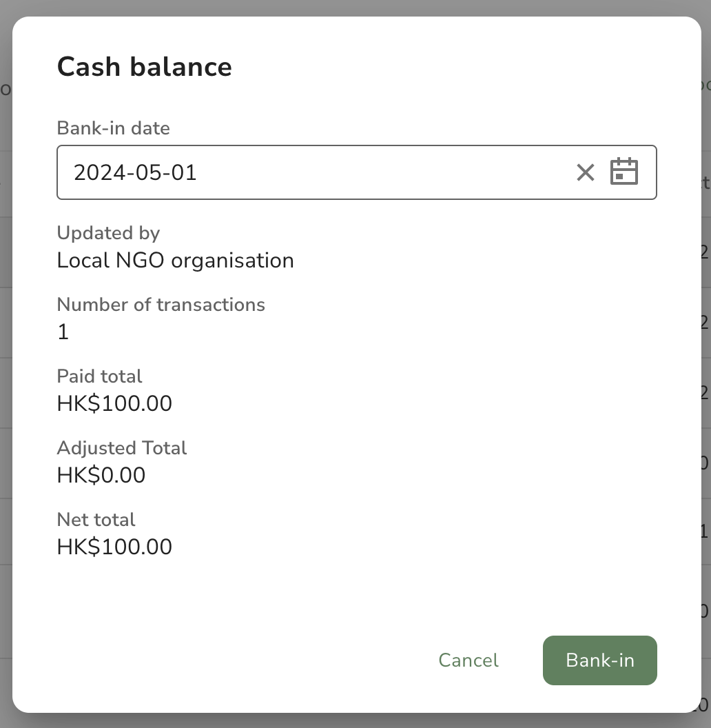Click the Bank-in date field label
Image resolution: width=711 pixels, height=728 pixels.
(x=113, y=128)
